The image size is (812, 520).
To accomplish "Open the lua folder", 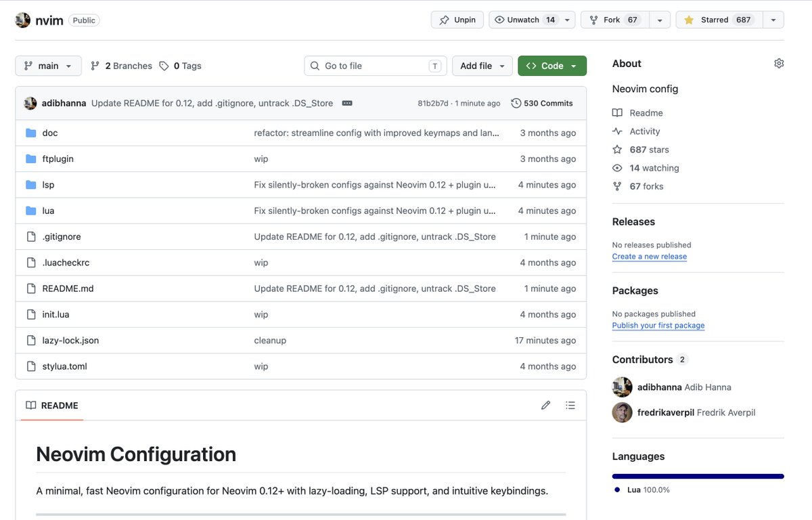I will coord(48,211).
